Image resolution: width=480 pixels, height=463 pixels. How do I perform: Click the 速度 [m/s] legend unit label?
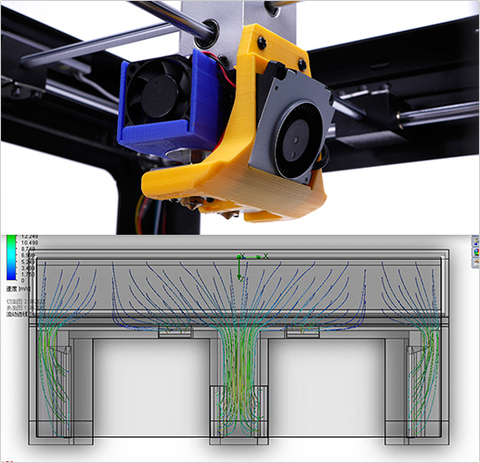click(18, 288)
